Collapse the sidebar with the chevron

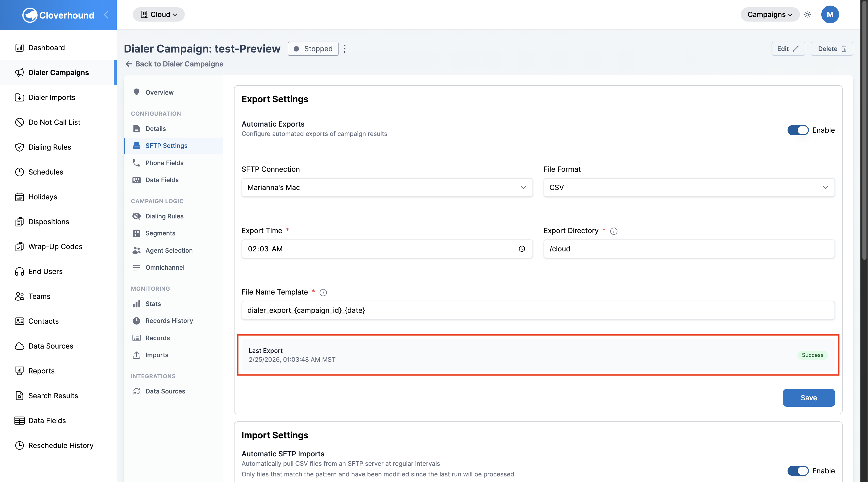click(106, 15)
